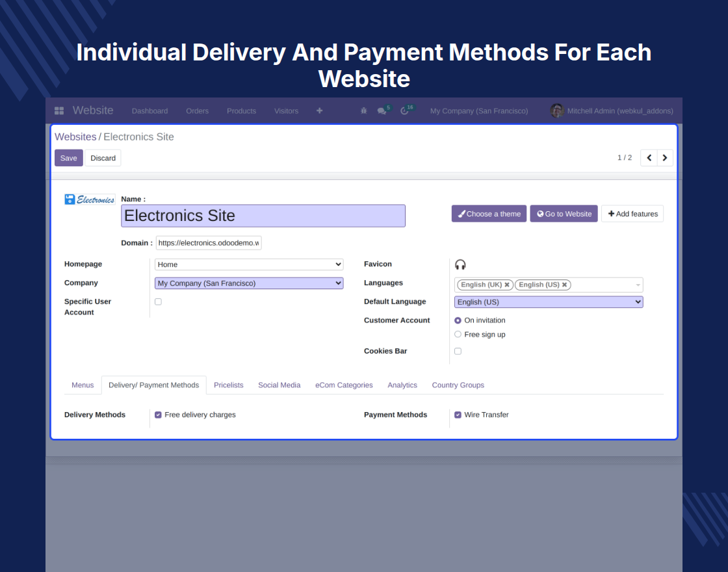
Task: Click the Domain input field
Action: 209,243
